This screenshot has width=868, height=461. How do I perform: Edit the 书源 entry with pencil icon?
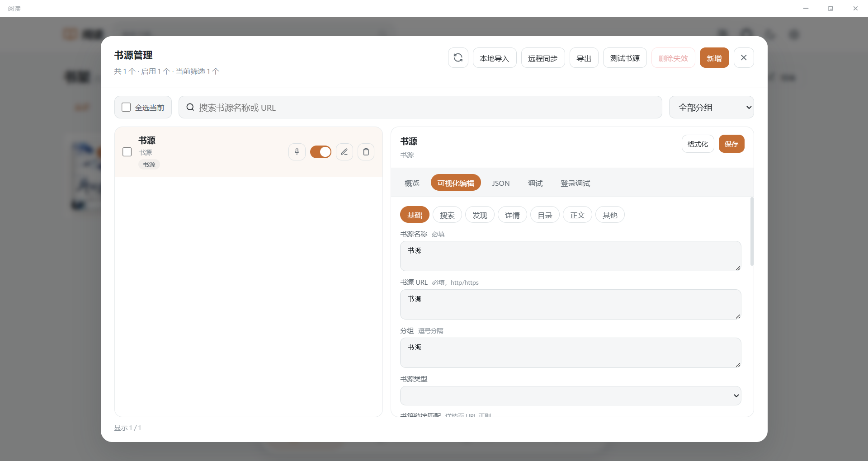[344, 152]
